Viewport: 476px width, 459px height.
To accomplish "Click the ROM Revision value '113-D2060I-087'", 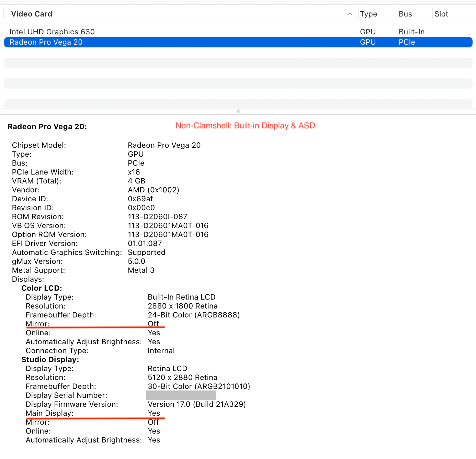I will (x=158, y=217).
